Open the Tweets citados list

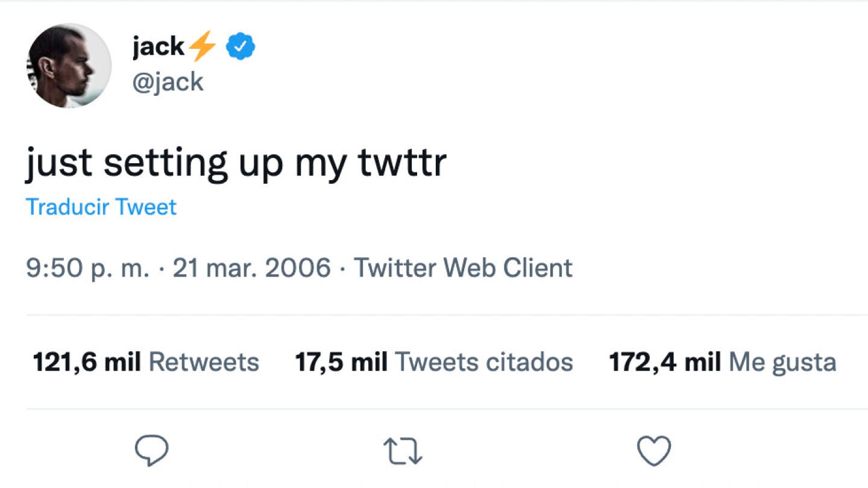pyautogui.click(x=484, y=362)
